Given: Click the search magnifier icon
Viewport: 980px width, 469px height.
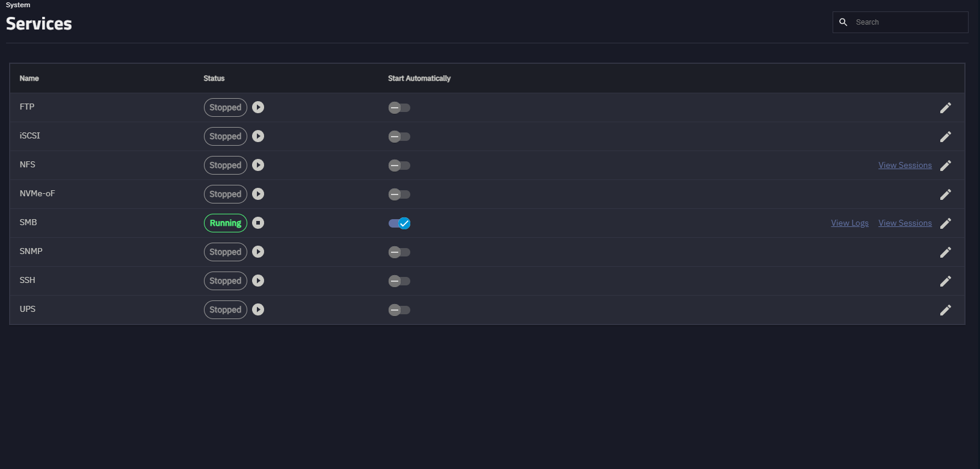Looking at the screenshot, I should coord(843,22).
